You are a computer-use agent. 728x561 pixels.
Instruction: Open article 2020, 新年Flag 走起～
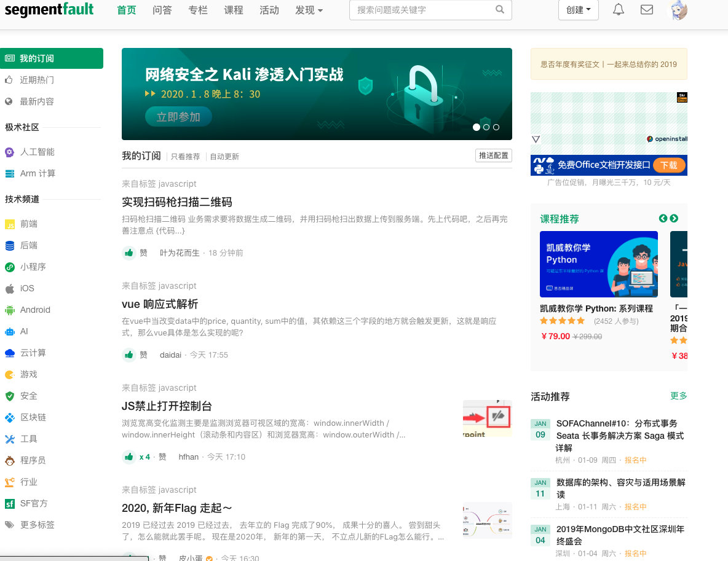[177, 508]
